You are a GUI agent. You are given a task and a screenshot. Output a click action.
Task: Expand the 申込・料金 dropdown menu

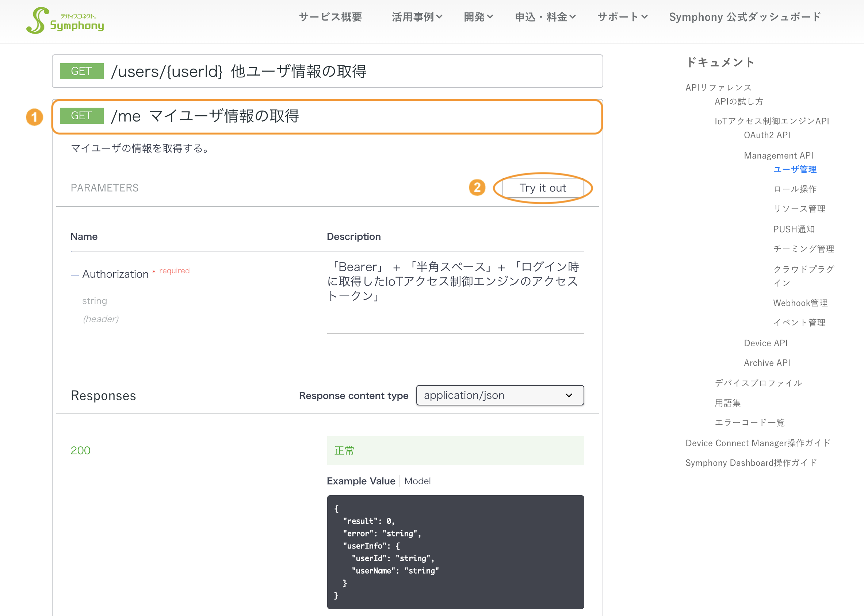(x=545, y=17)
